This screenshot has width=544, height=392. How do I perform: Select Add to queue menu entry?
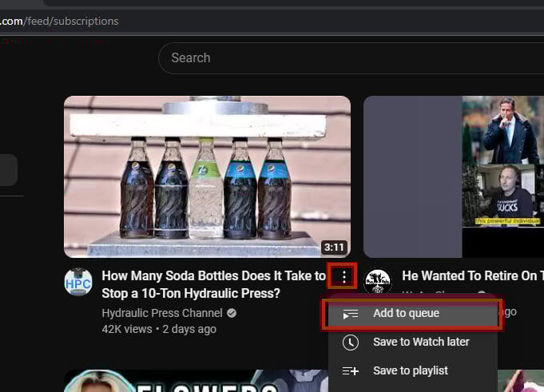[x=412, y=313]
